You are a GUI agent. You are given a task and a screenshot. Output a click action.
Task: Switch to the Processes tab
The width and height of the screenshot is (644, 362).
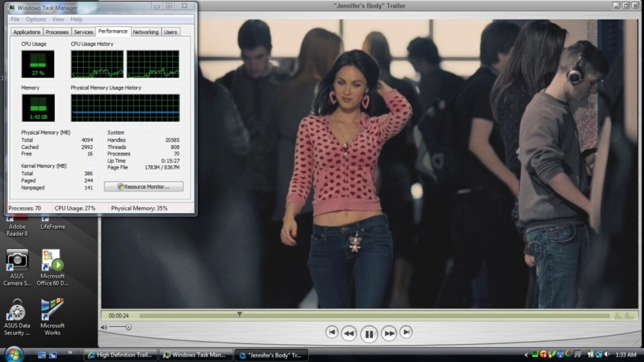pyautogui.click(x=57, y=32)
